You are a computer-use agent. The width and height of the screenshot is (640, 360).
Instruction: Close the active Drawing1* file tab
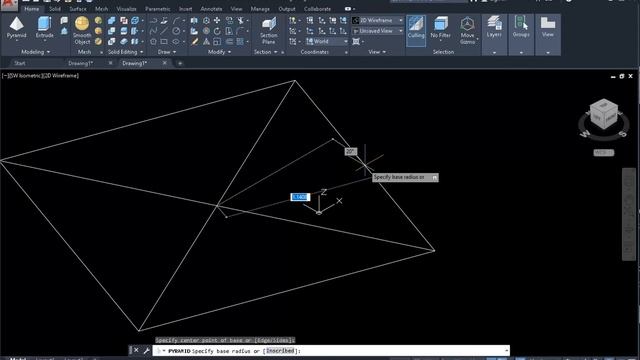(164, 63)
